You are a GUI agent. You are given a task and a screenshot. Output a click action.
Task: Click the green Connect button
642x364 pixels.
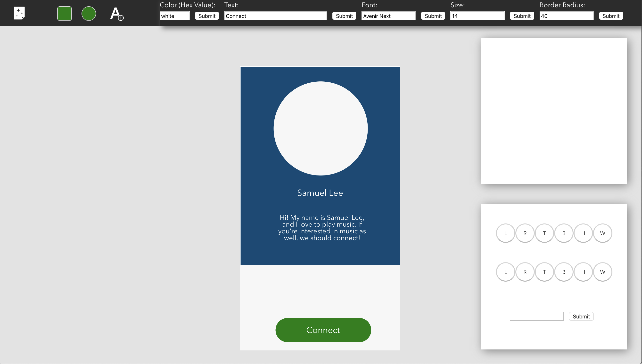pos(323,330)
